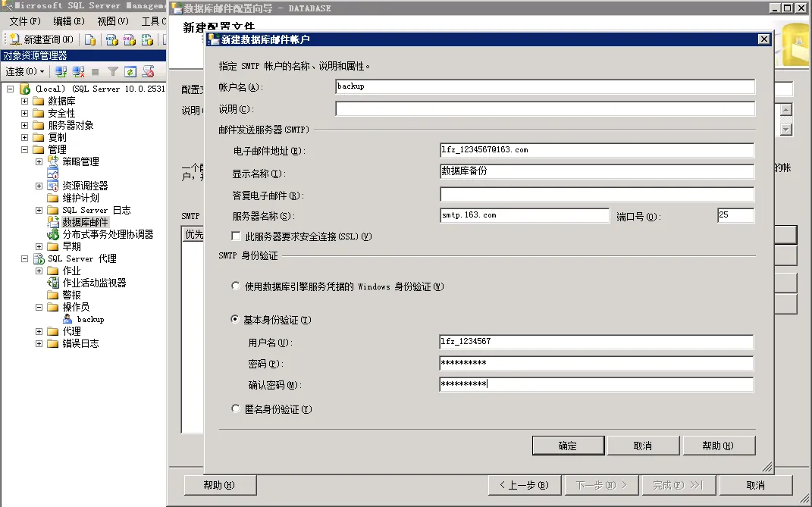This screenshot has height=507, width=812.
Task: Expand the 服务器对象 server objects node
Action: [24, 125]
